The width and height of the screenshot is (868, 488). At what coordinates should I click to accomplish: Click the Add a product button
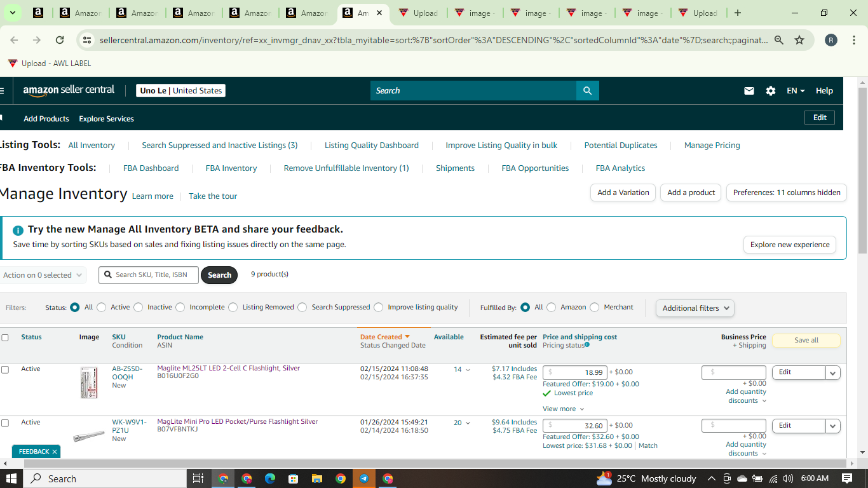tap(691, 193)
